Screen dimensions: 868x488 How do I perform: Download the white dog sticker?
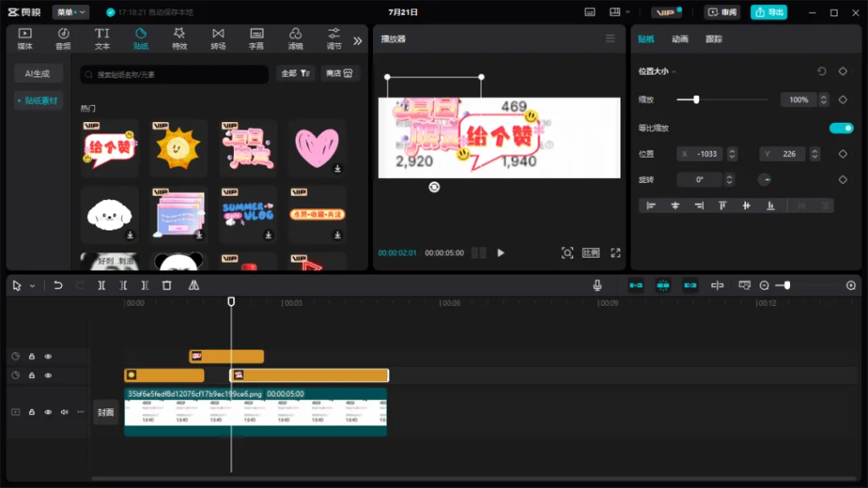(130, 236)
